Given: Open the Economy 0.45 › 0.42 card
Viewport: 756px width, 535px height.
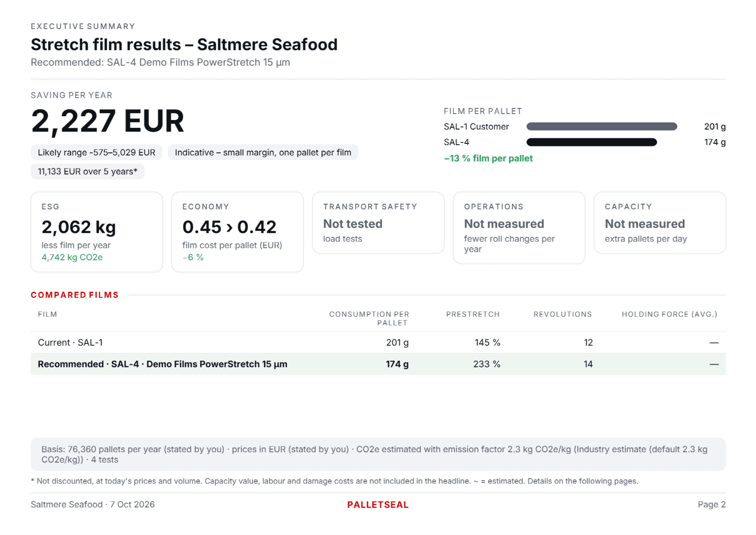Looking at the screenshot, I should pyautogui.click(x=237, y=232).
